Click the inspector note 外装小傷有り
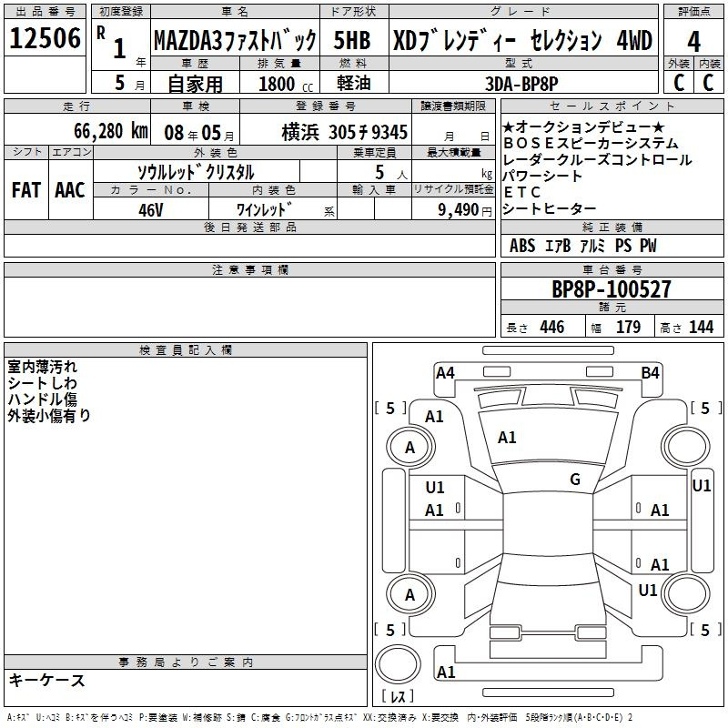 pyautogui.click(x=49, y=416)
